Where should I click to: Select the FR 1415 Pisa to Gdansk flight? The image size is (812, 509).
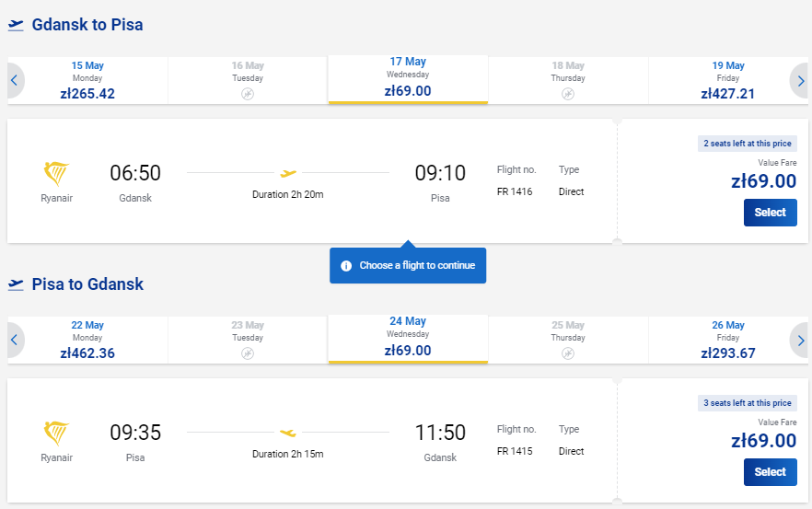pyautogui.click(x=770, y=471)
